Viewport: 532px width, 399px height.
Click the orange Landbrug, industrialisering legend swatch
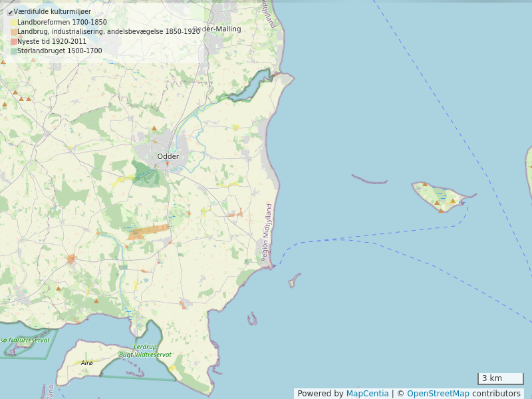(14, 32)
